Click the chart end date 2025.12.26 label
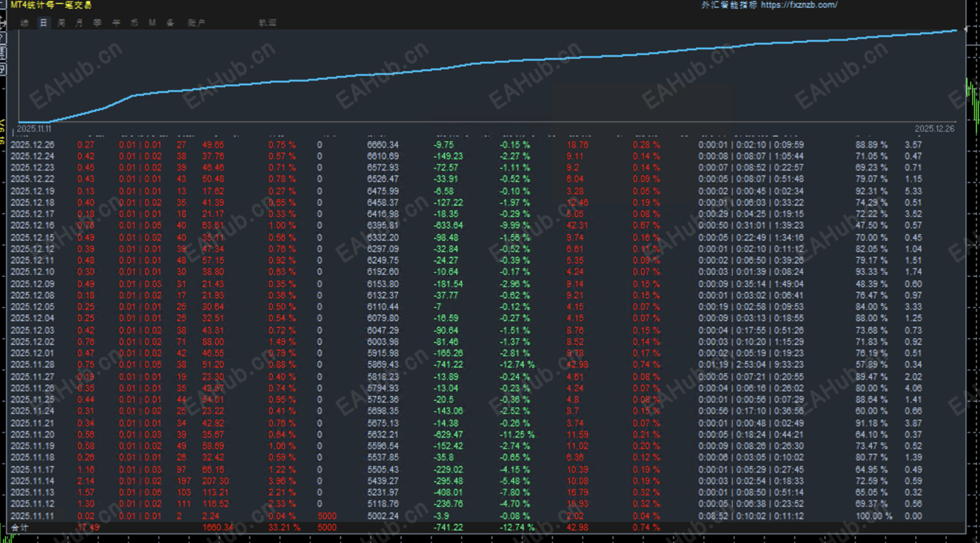 click(935, 129)
